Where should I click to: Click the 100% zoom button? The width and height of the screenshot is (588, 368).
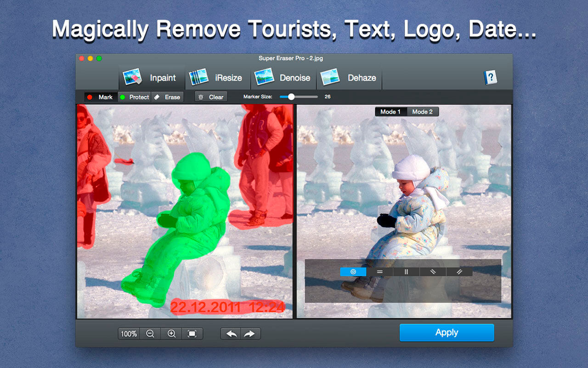(x=129, y=334)
